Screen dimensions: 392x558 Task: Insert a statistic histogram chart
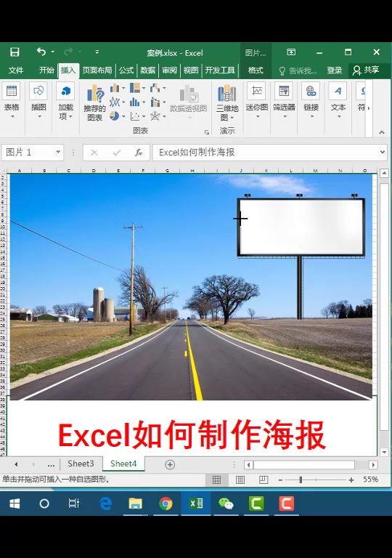[x=137, y=102]
